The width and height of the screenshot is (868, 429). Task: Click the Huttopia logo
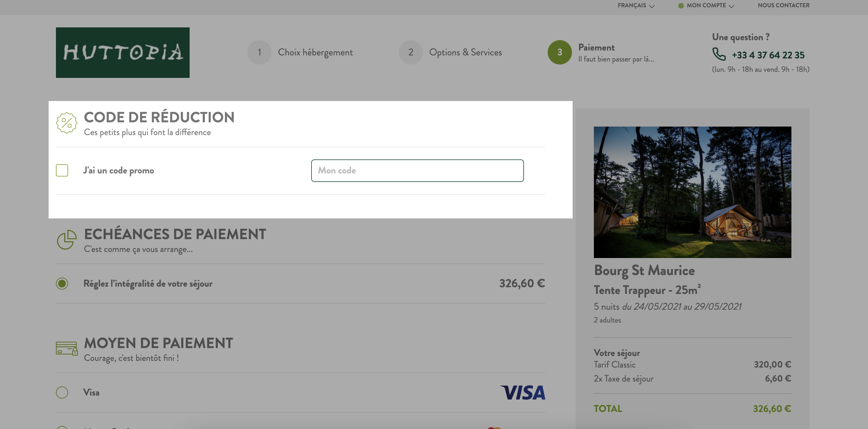123,53
